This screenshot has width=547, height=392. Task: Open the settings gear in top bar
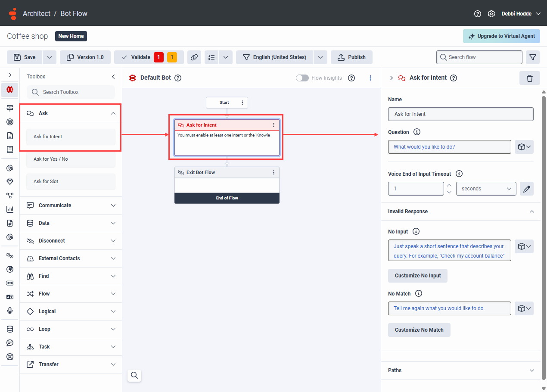coord(491,14)
